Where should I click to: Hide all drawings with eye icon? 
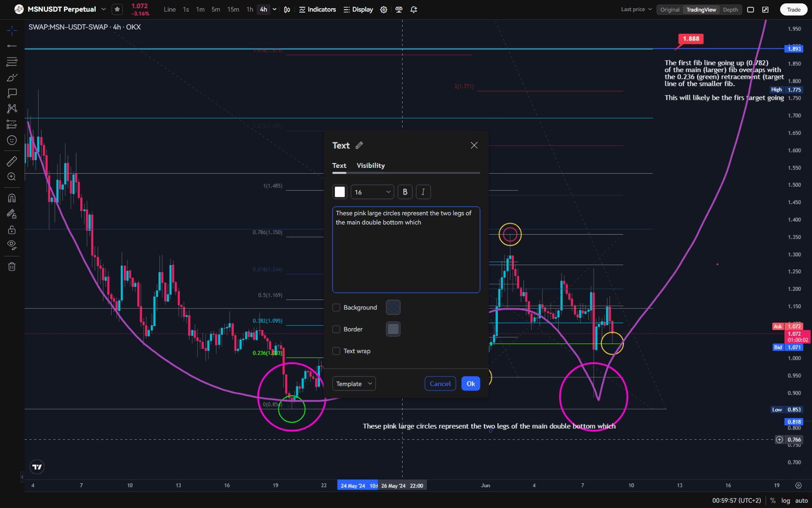pos(12,245)
